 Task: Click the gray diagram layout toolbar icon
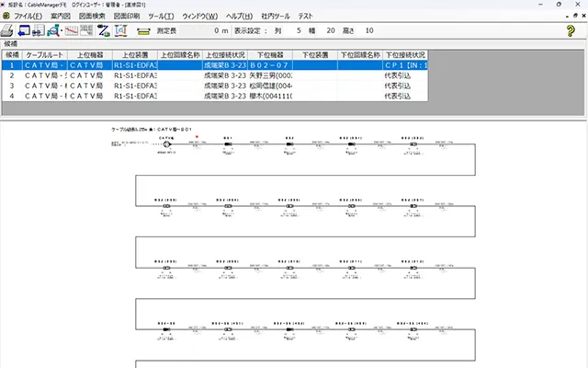pos(86,30)
